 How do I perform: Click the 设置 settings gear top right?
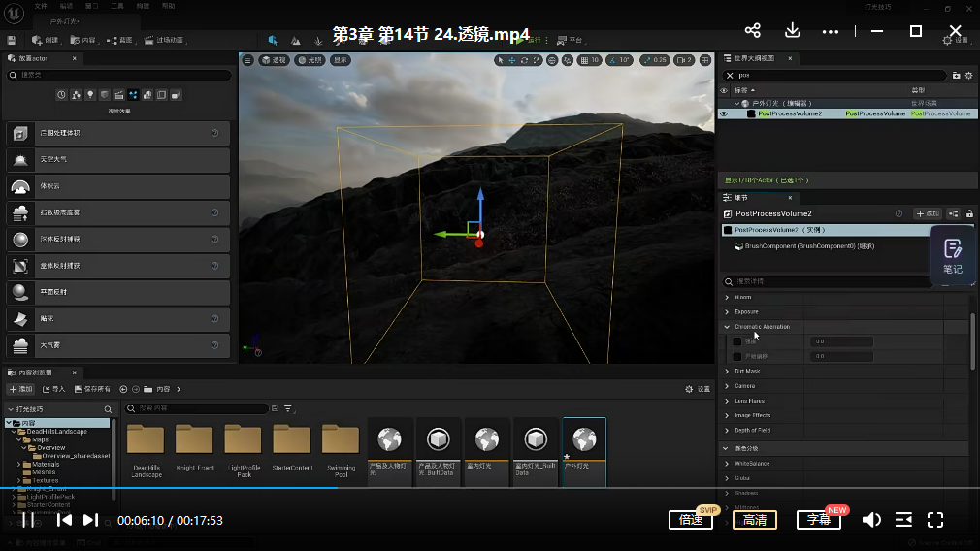tap(957, 40)
